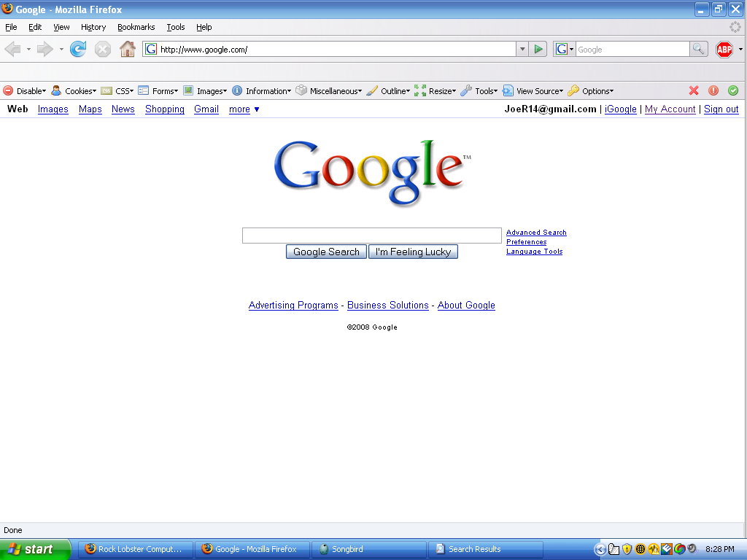Click the Google Search button

point(326,252)
